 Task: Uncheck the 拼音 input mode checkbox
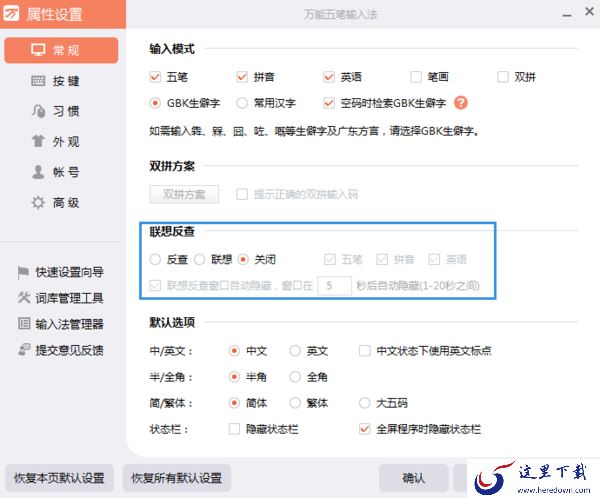point(242,77)
